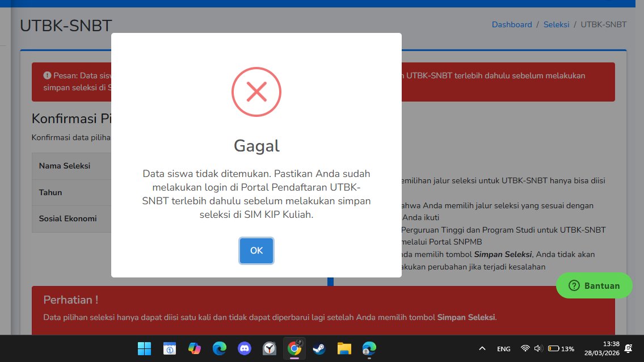Open File Explorer from the taskbar
Image resolution: width=644 pixels, height=362 pixels.
pos(344,348)
